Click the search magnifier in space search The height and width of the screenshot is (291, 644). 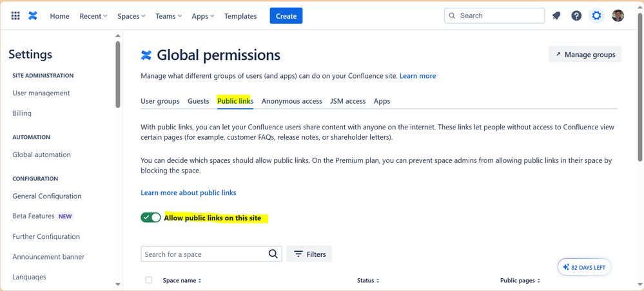click(x=273, y=254)
